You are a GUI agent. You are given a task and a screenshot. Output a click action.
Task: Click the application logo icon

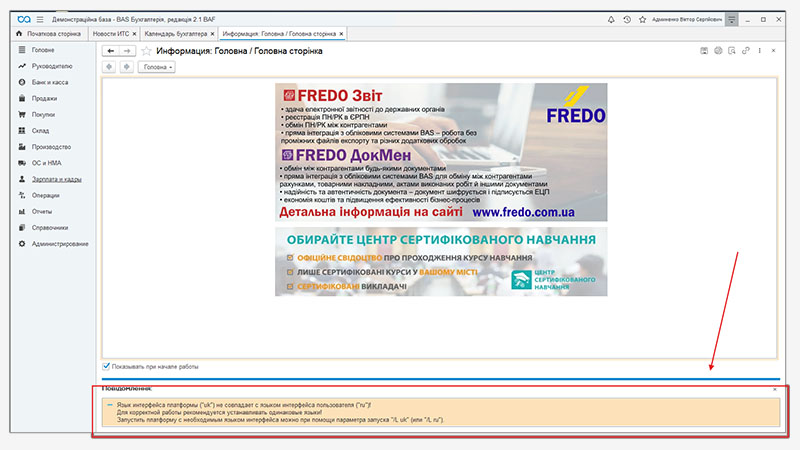click(23, 19)
